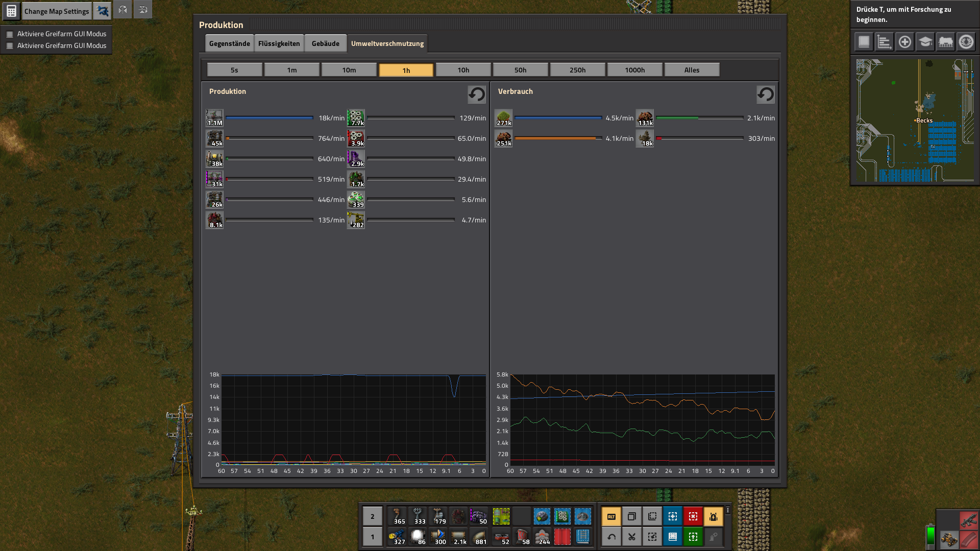Open the blueprint library book icon
The width and height of the screenshot is (980, 551).
click(x=864, y=42)
